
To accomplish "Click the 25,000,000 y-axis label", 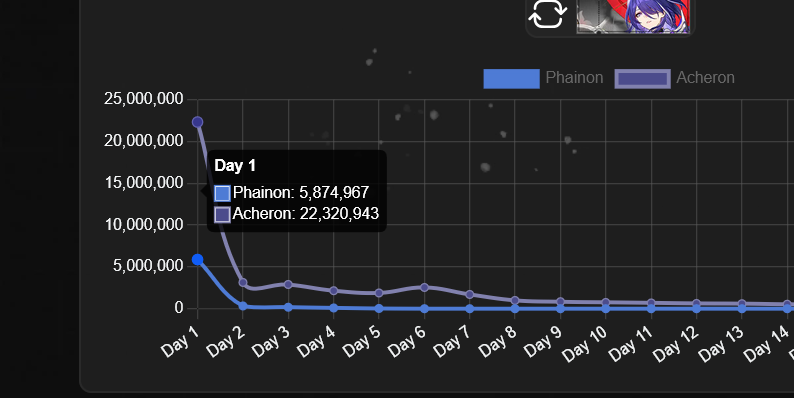I will pyautogui.click(x=144, y=99).
